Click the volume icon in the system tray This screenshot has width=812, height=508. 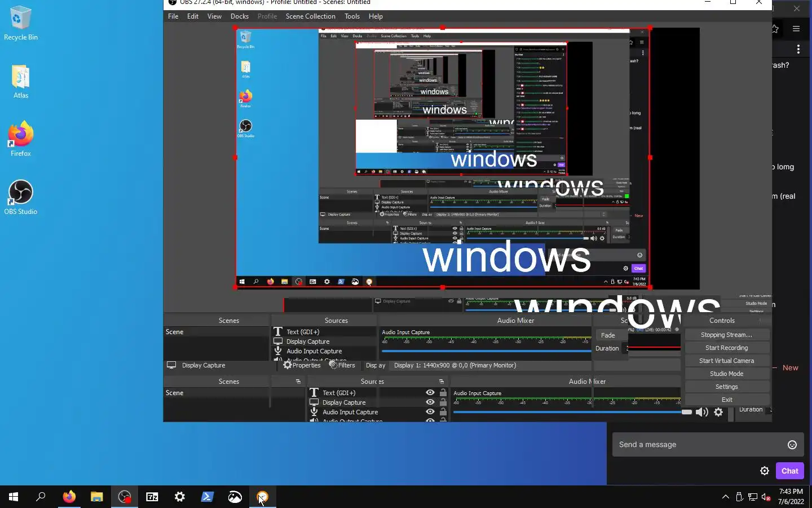point(766,497)
